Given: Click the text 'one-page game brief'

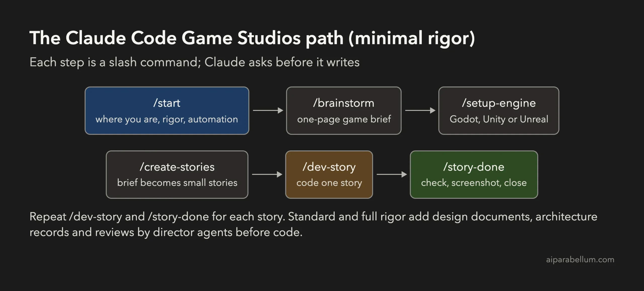Looking at the screenshot, I should pyautogui.click(x=344, y=119).
